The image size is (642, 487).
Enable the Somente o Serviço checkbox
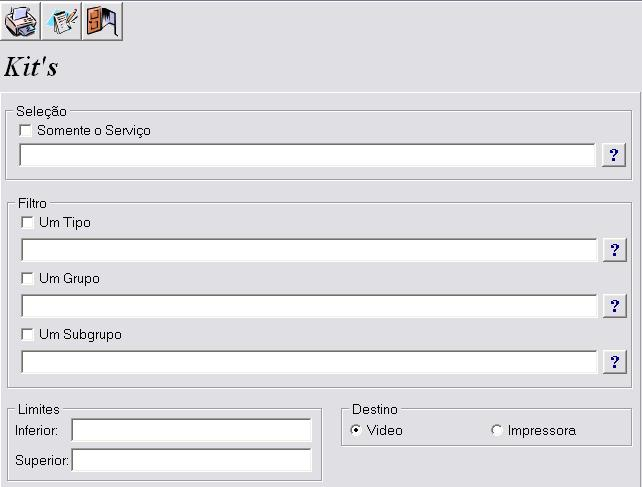pyautogui.click(x=26, y=131)
